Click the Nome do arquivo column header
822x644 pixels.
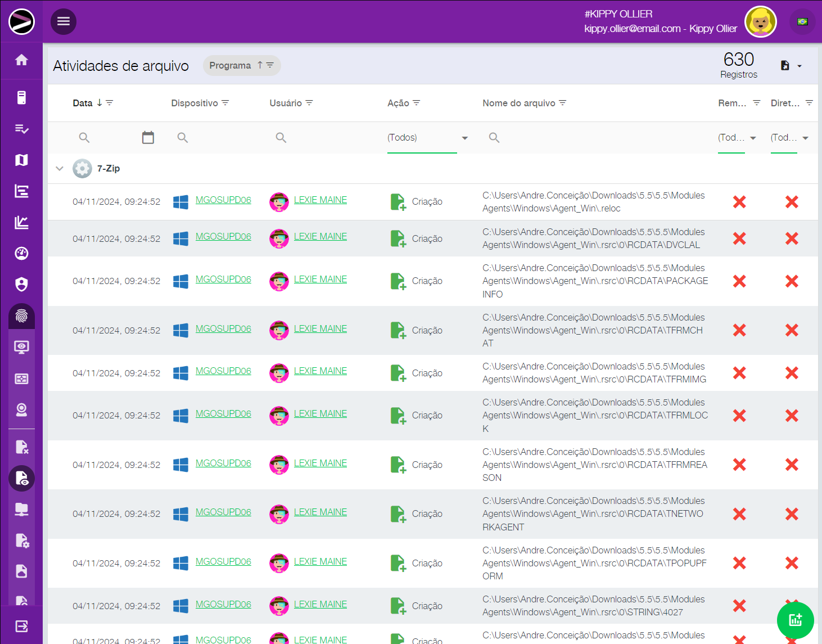coord(518,103)
